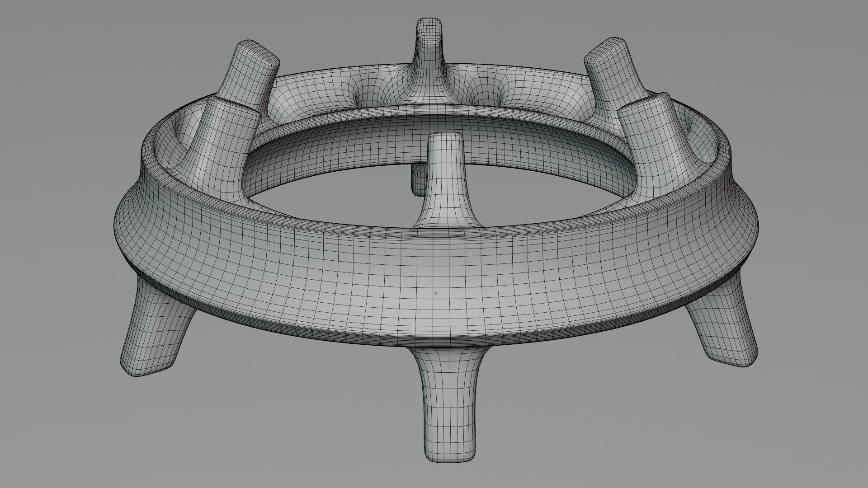
Task: Click the orange object origin dot
Action: pyautogui.click(x=436, y=293)
